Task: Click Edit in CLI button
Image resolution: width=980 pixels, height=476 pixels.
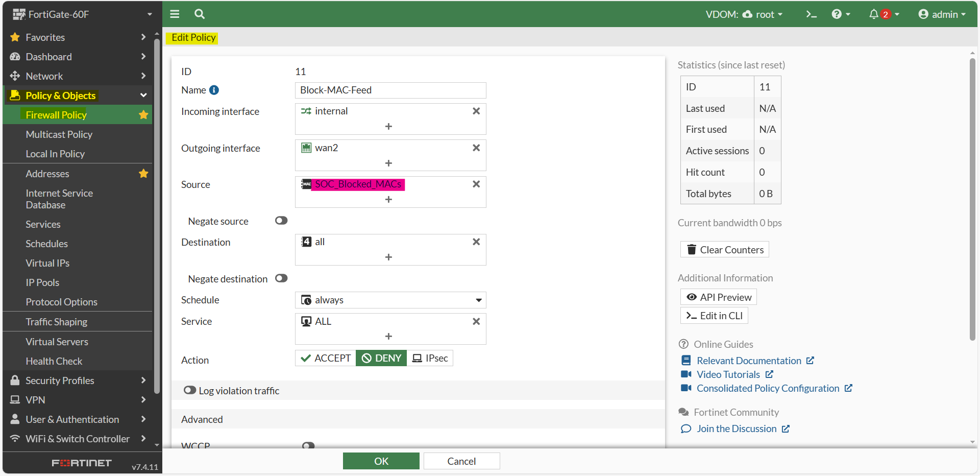Action: pos(714,316)
